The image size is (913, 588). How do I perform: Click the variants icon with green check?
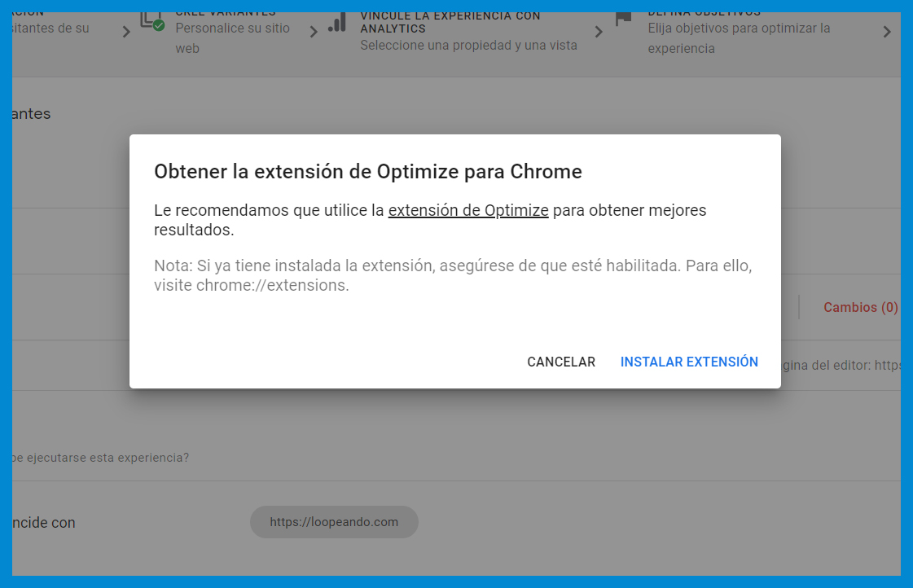coord(152,21)
